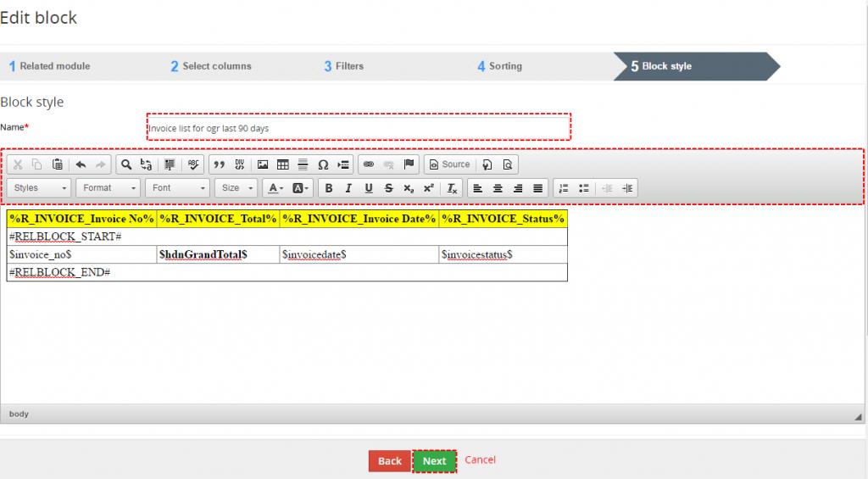
Task: Click the Paste clipboard icon
Action: 57,164
